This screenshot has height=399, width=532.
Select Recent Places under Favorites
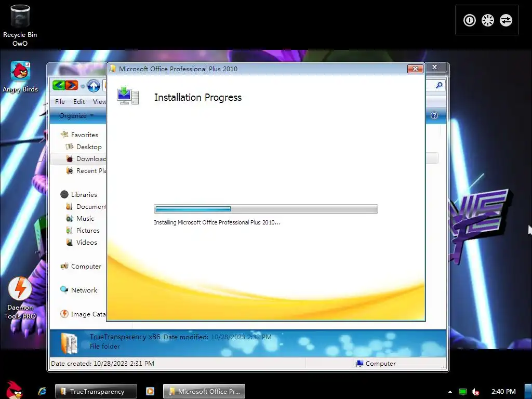click(86, 170)
